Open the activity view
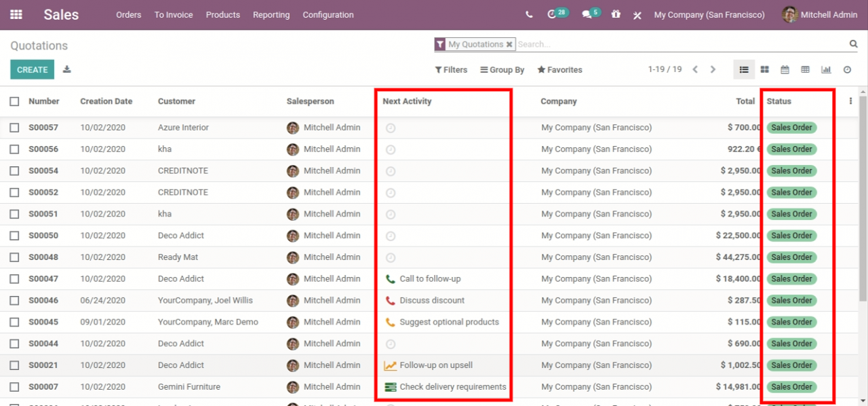Image resolution: width=868 pixels, height=406 pixels. (846, 69)
